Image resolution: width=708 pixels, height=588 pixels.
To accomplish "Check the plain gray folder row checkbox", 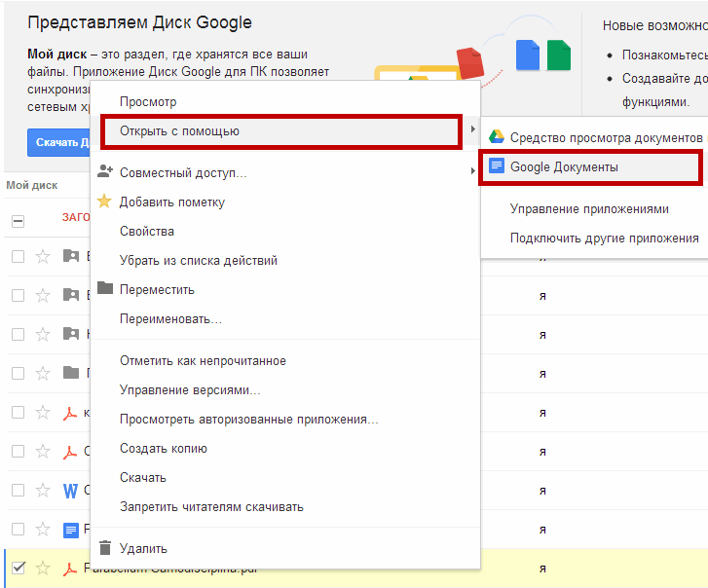I will [19, 373].
